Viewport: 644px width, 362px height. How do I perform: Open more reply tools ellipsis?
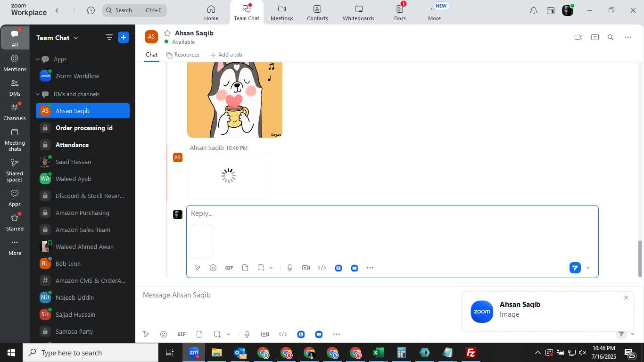[370, 268]
